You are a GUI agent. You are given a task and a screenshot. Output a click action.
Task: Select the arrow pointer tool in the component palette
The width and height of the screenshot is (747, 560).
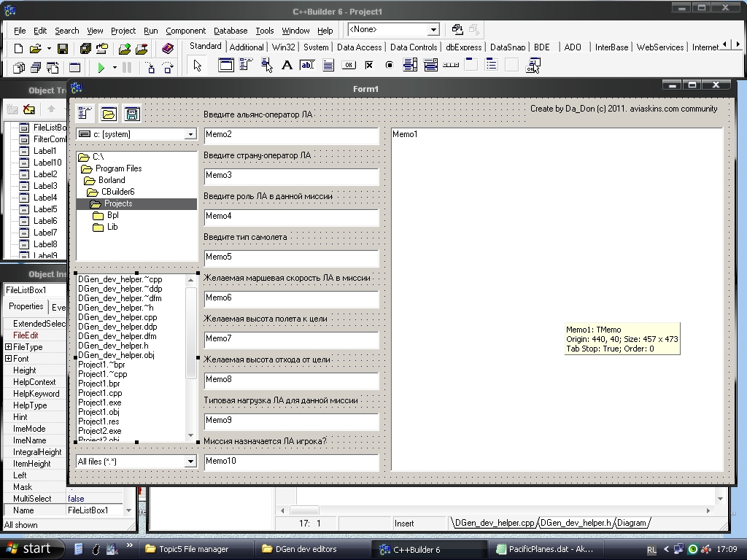[197, 66]
